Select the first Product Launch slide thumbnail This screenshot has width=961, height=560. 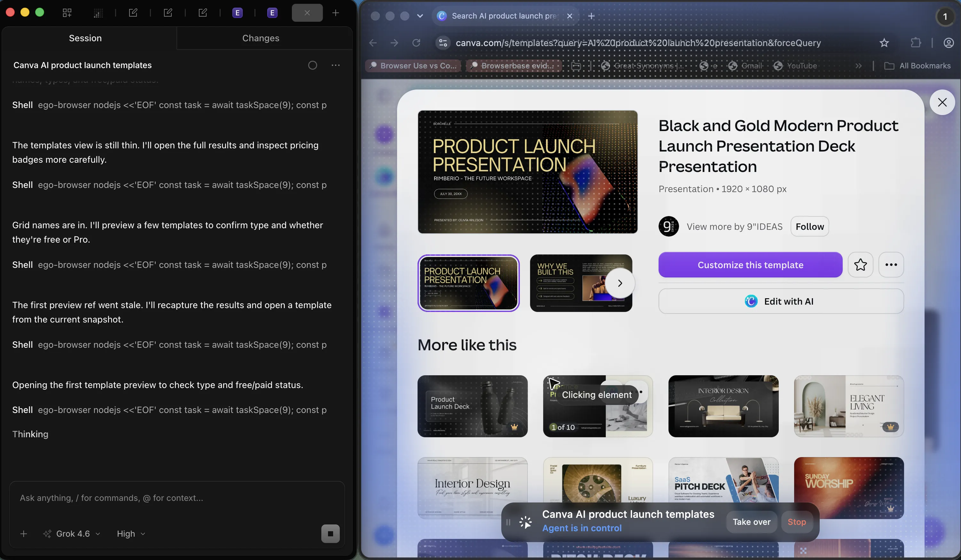(x=469, y=283)
